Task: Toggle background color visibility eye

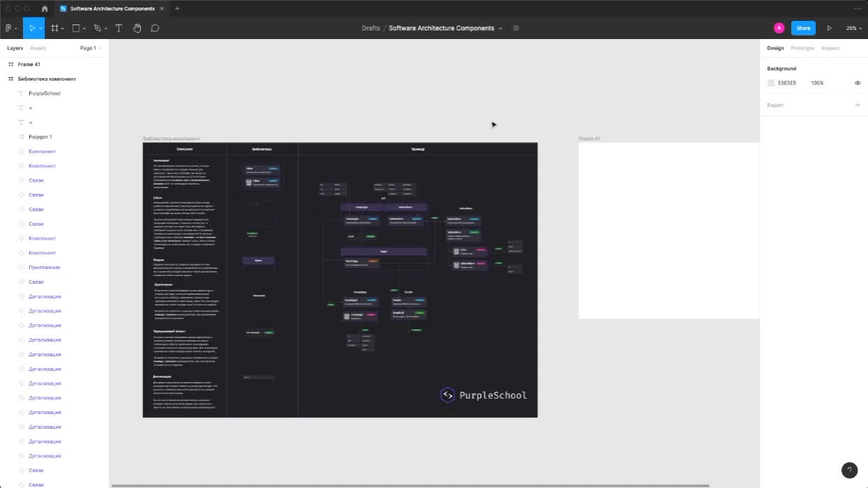Action: pyautogui.click(x=858, y=83)
